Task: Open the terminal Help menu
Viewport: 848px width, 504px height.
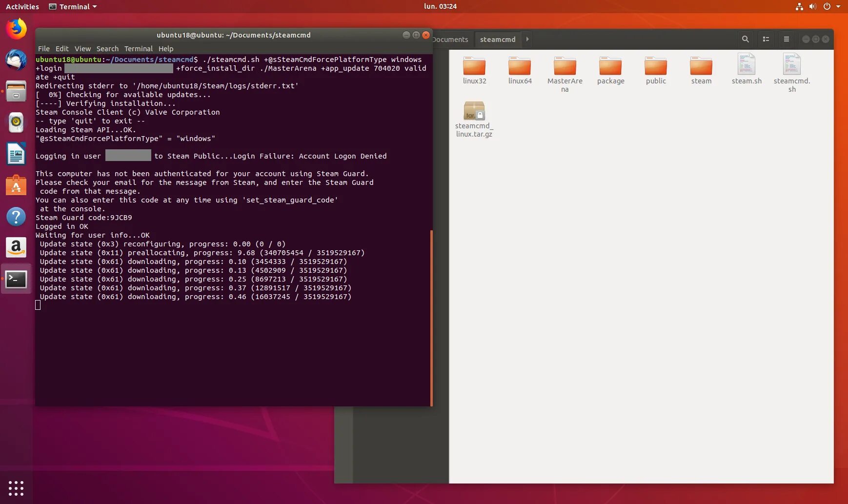Action: click(166, 49)
